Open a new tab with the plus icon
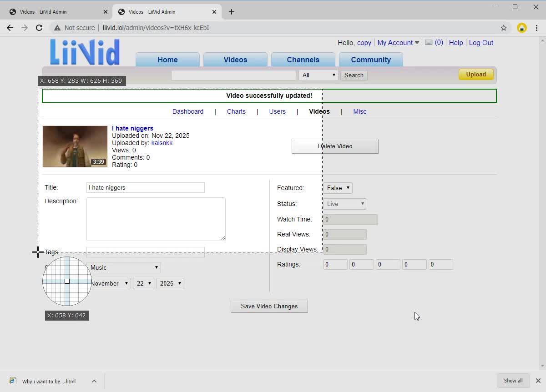 pyautogui.click(x=232, y=12)
